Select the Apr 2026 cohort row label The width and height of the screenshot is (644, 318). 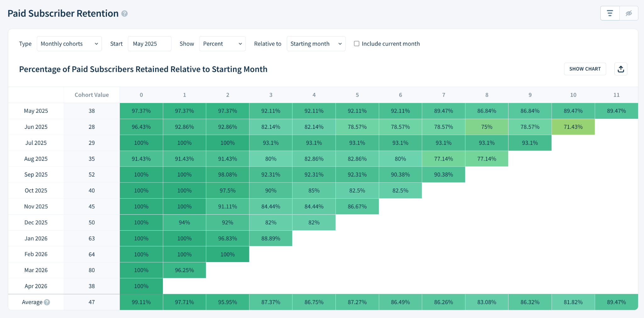(x=36, y=286)
